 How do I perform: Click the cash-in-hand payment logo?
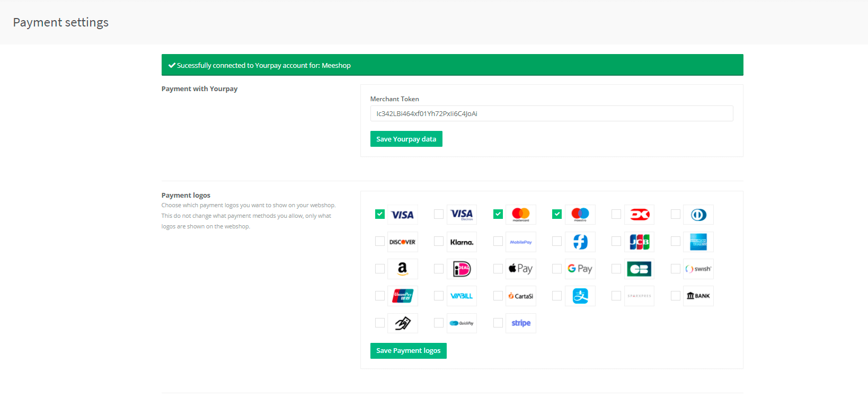403,323
